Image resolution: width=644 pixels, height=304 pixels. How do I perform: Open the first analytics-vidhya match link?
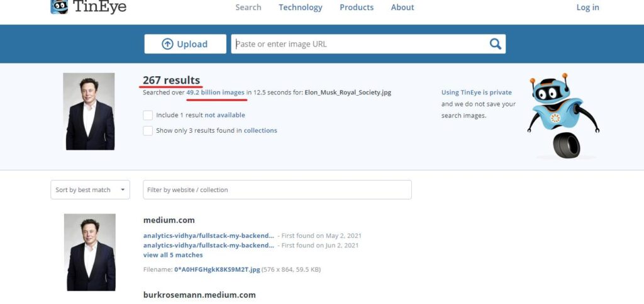coord(208,236)
